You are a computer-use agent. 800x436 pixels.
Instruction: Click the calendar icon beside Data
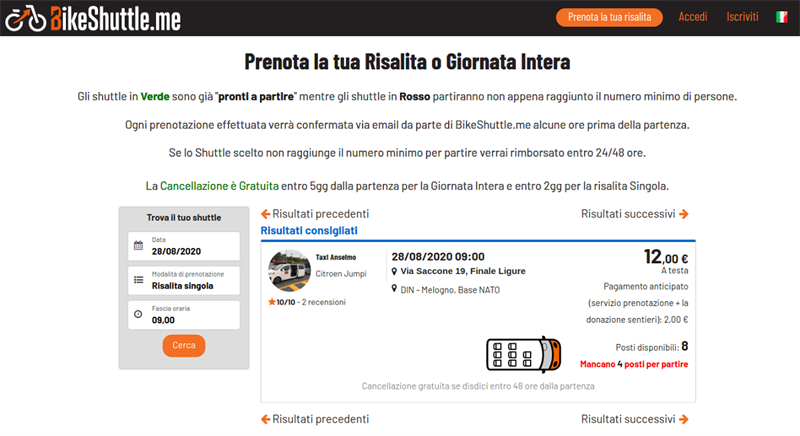[x=138, y=245]
